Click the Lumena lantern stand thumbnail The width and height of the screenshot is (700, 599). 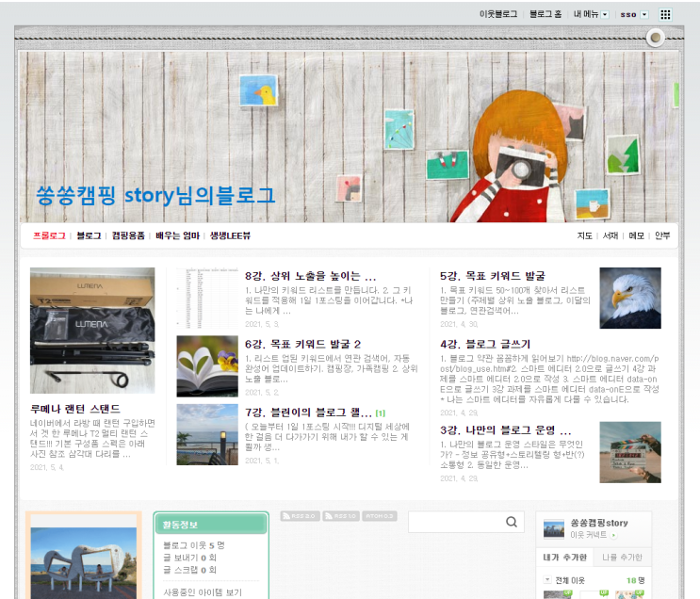[92, 331]
